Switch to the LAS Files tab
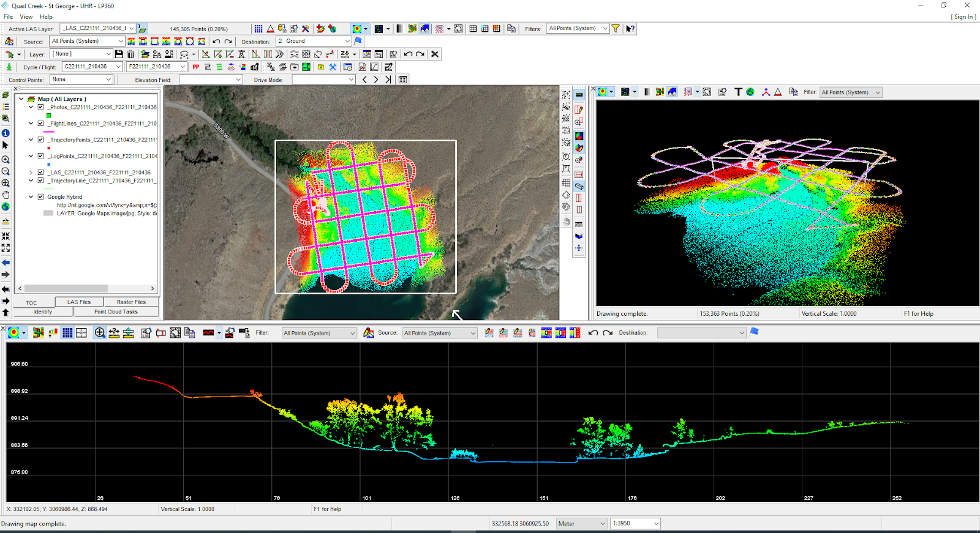This screenshot has height=533, width=980. click(x=79, y=302)
